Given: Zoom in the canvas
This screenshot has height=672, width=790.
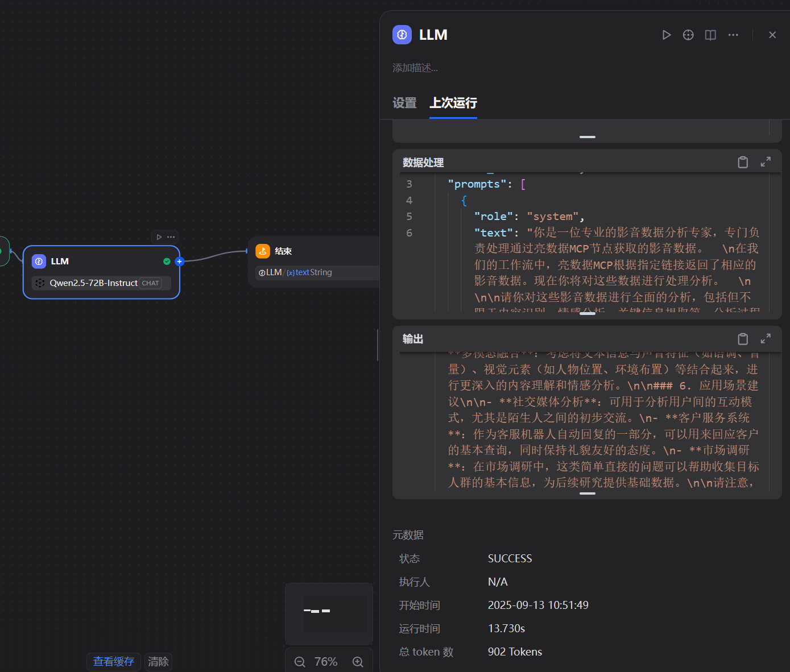Looking at the screenshot, I should (358, 662).
